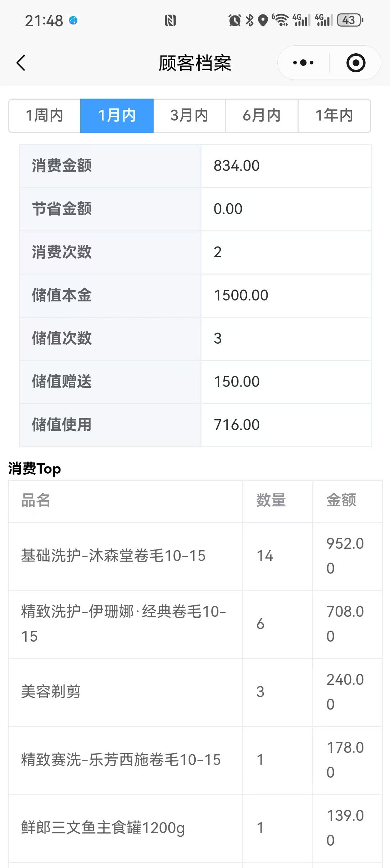
Task: Tap the 数量 column header
Action: [271, 500]
